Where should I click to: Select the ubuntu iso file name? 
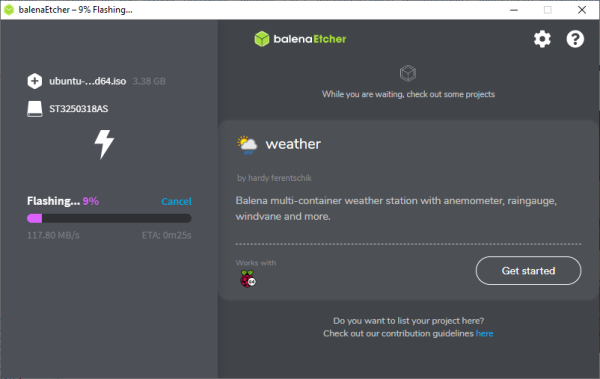click(x=88, y=81)
